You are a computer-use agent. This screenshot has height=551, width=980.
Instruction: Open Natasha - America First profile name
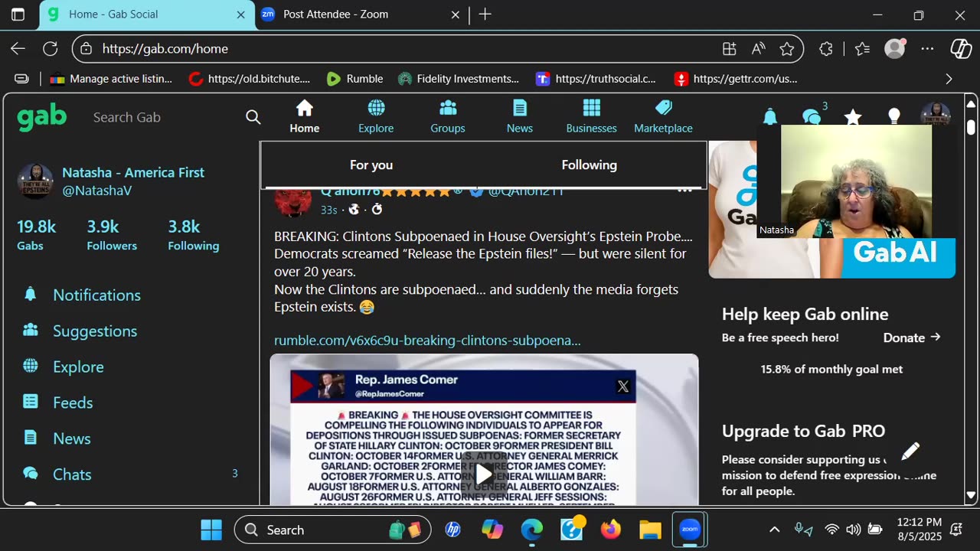click(133, 172)
